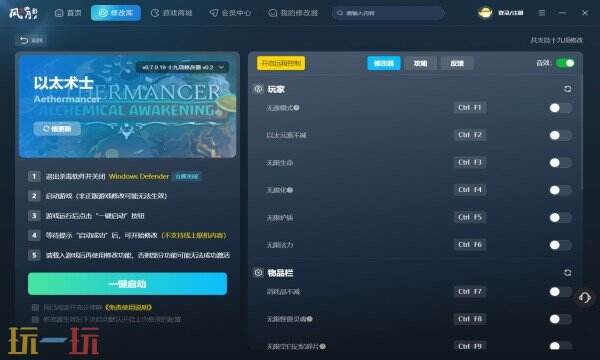Switch to the 反馈 tab

[457, 63]
